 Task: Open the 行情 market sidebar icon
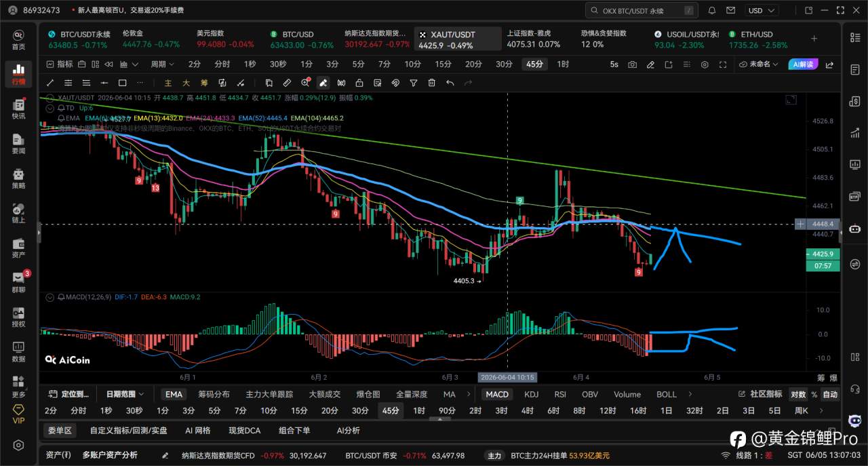(18, 74)
